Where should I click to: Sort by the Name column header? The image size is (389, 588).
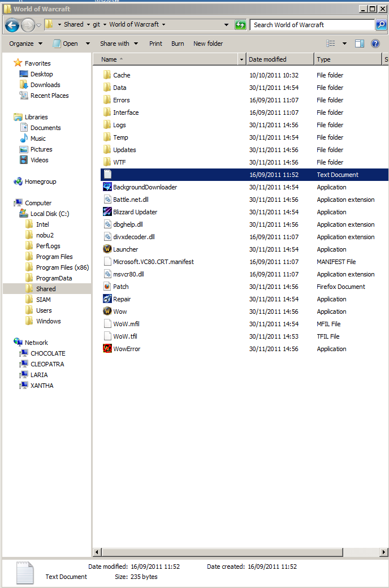[165, 59]
